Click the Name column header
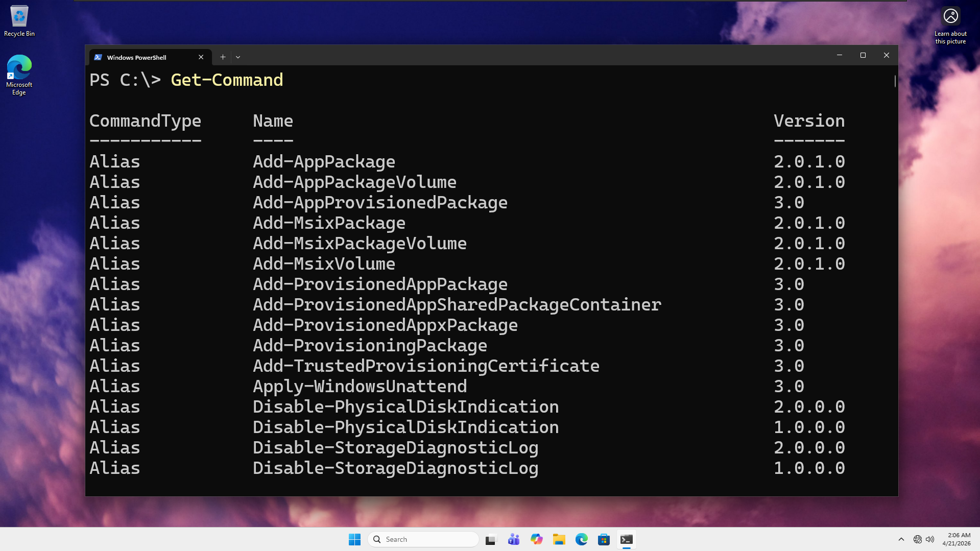Viewport: 980px width, 551px height. 273,121
